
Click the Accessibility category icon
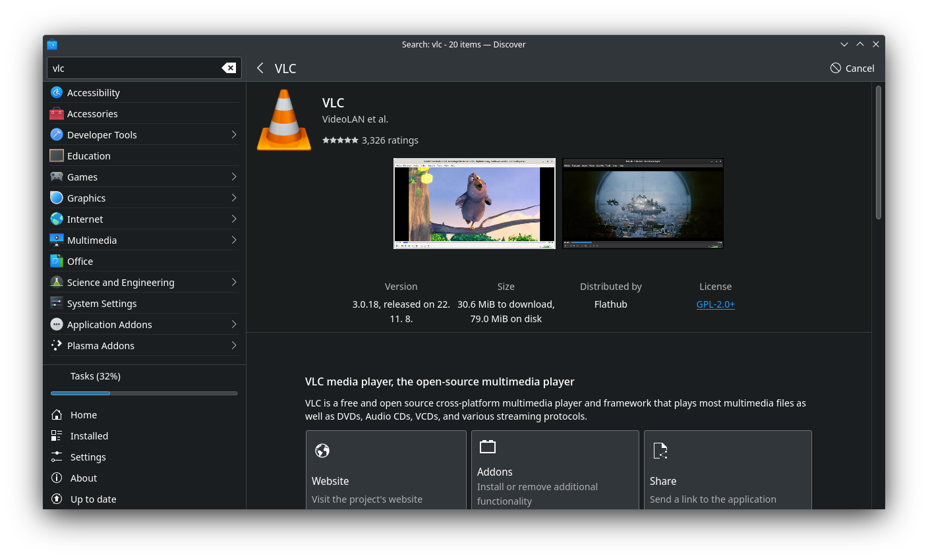57,92
